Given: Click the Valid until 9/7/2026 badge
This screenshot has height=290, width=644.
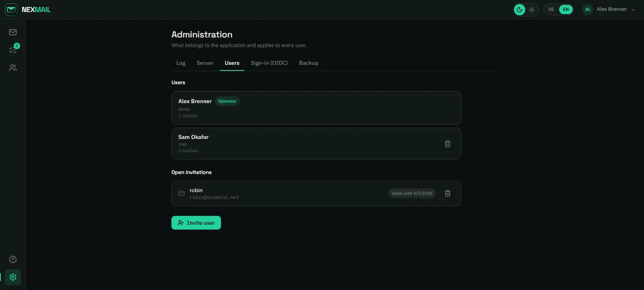Looking at the screenshot, I should [412, 193].
